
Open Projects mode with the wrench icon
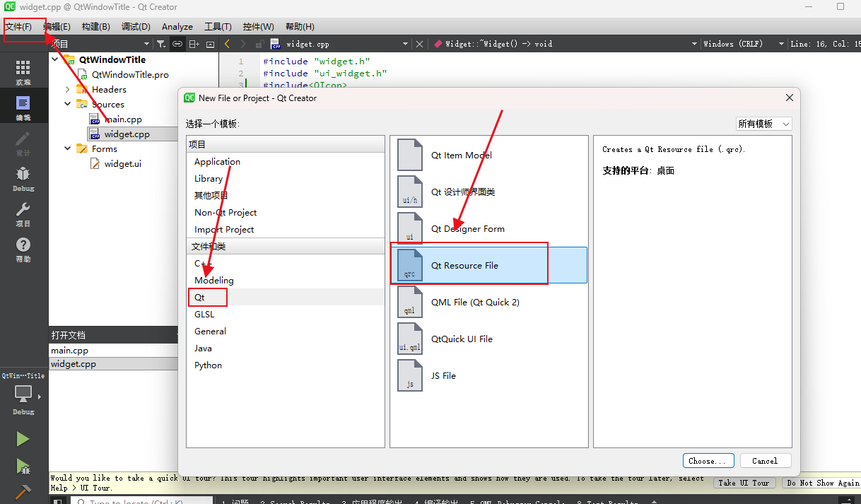(x=23, y=214)
